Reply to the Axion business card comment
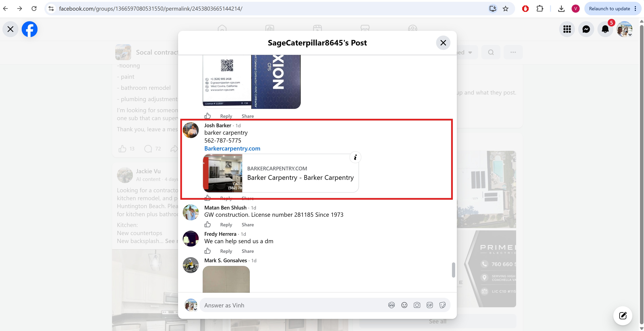This screenshot has width=644, height=331. [226, 116]
